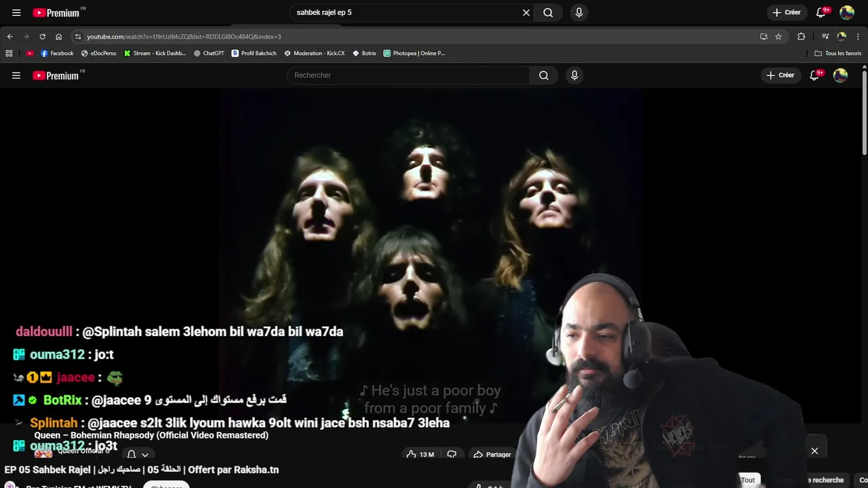Open the Apps grid in bookmarks bar

(x=9, y=53)
